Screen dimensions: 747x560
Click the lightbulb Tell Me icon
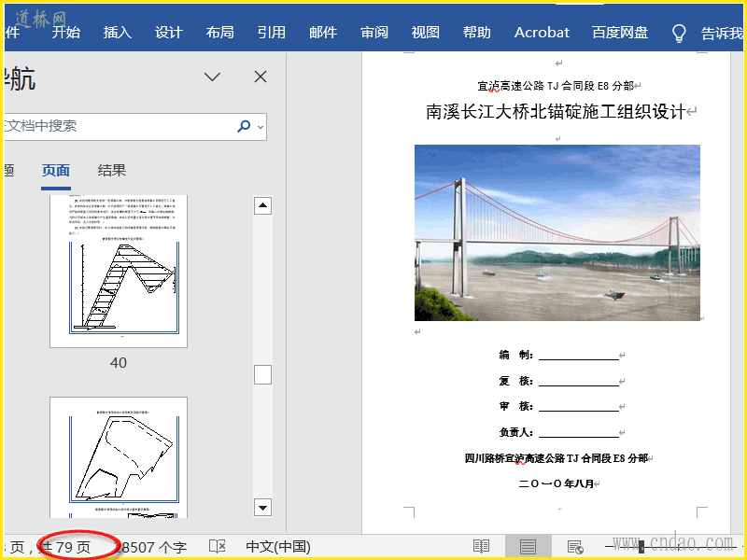click(x=679, y=34)
